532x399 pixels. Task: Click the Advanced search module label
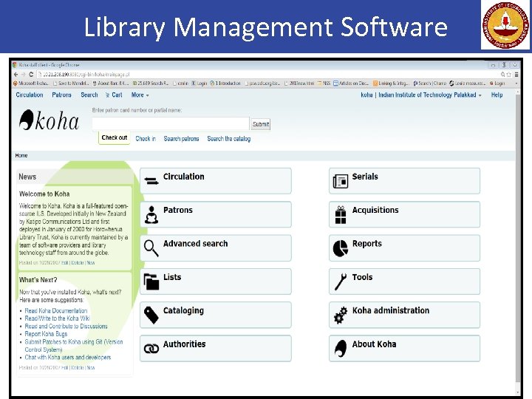pos(195,244)
